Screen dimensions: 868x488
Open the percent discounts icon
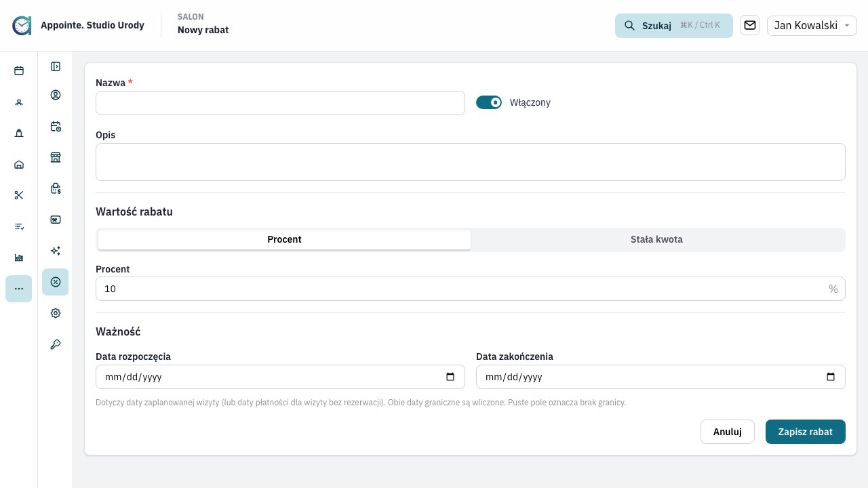[56, 282]
